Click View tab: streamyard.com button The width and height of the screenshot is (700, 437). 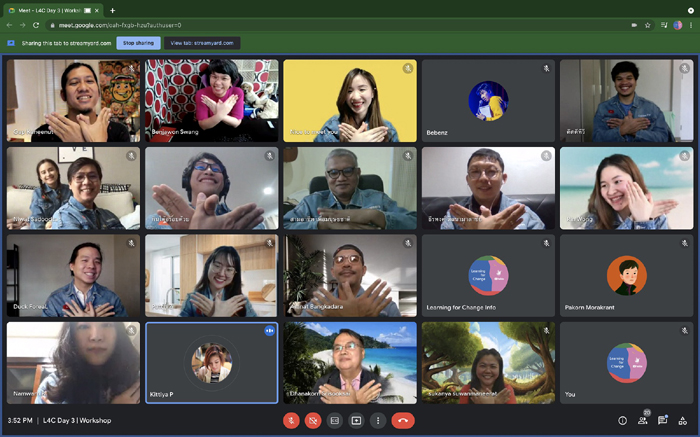coord(202,43)
